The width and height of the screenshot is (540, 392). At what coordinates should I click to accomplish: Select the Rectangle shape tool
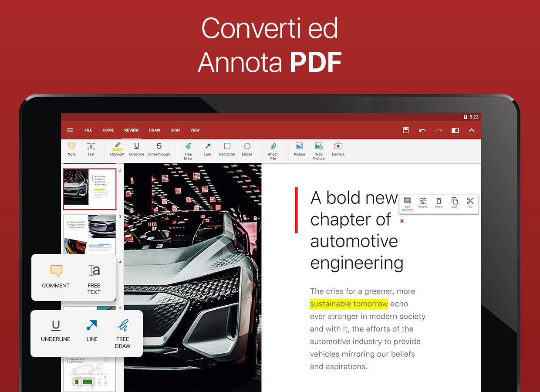click(x=227, y=149)
